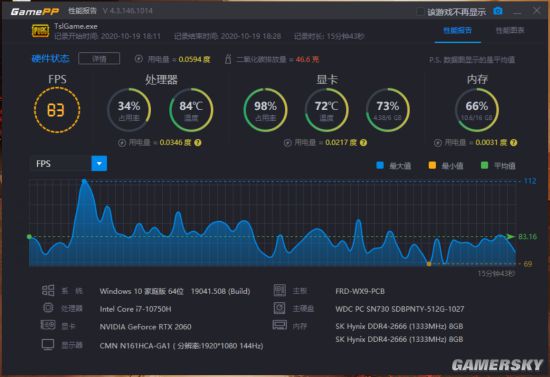Click the hardware status details button
550x377 pixels.
click(x=99, y=59)
